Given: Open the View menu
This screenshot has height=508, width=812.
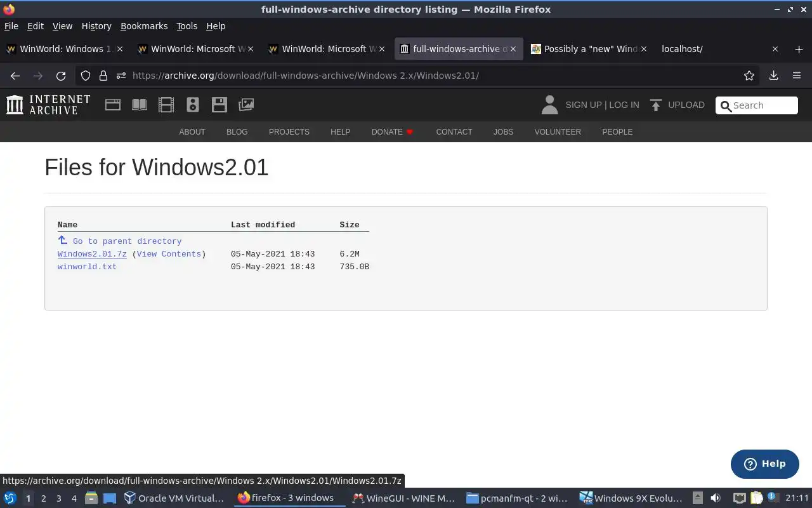Looking at the screenshot, I should click(x=62, y=26).
